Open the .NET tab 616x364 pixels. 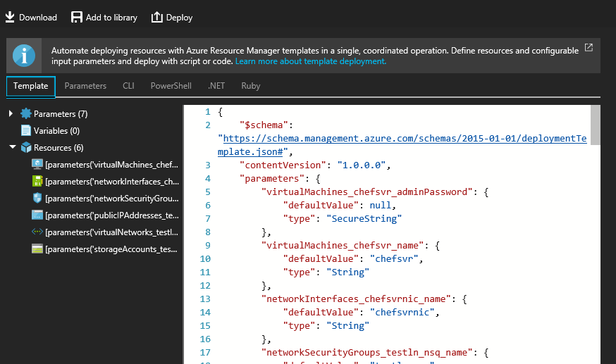click(x=216, y=86)
